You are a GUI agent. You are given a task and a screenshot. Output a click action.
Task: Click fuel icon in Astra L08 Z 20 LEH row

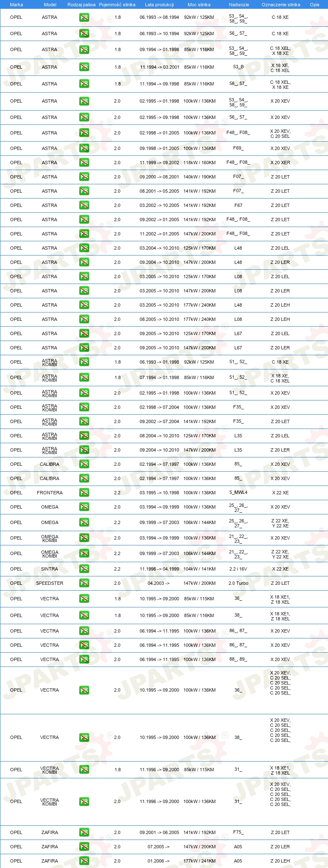coord(84,319)
